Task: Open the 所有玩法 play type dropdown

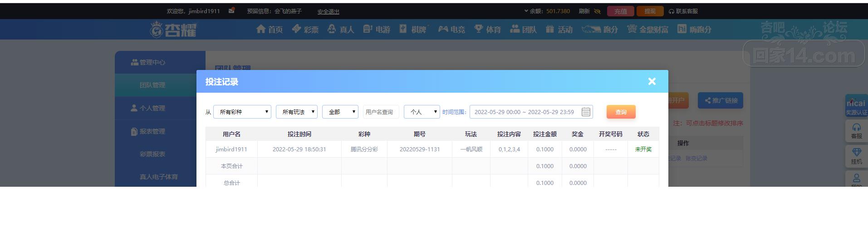Action: (297, 112)
